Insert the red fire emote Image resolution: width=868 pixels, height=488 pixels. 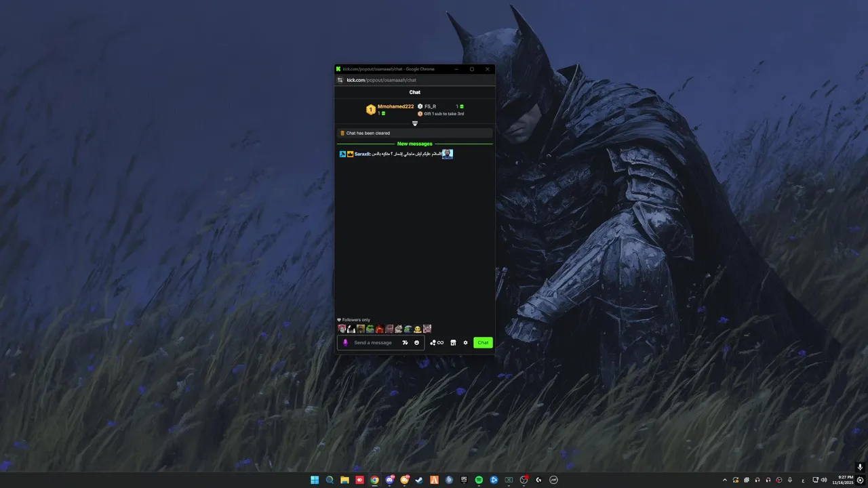pyautogui.click(x=380, y=329)
